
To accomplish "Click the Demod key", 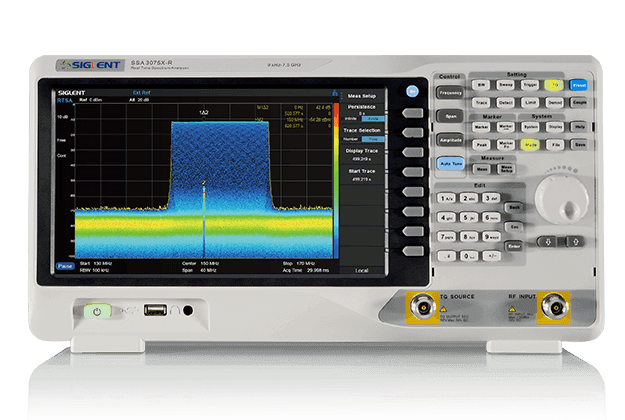I will tap(554, 102).
